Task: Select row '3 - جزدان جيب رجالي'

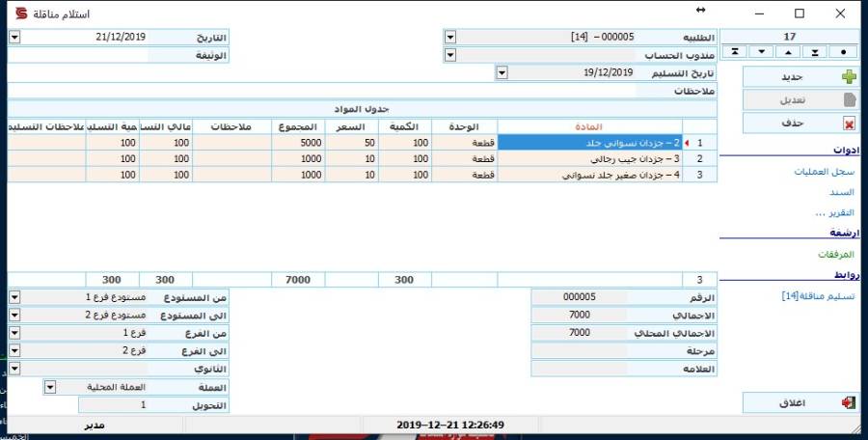Action: (590, 159)
